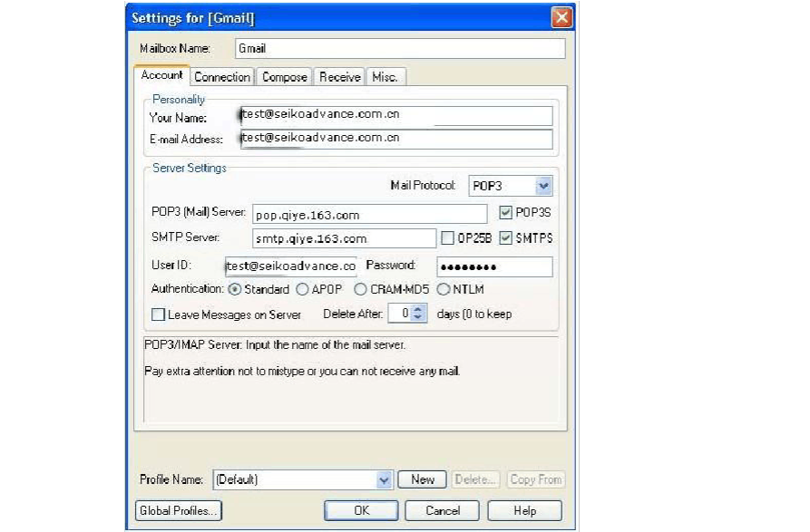Click the Mailbox Name text field

[x=398, y=48]
